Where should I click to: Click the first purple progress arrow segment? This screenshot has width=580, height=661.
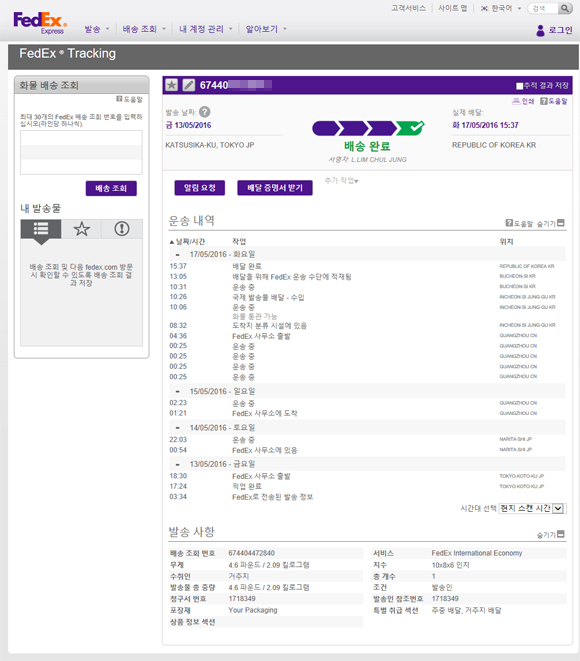coord(325,128)
